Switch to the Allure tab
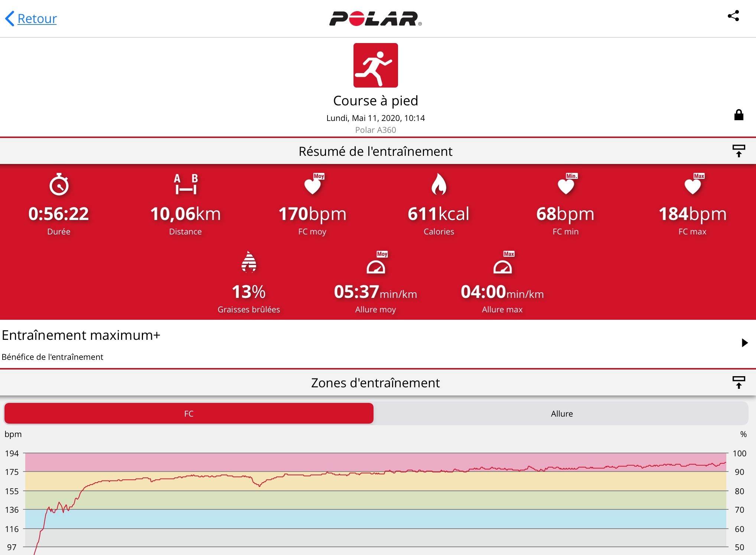This screenshot has width=756, height=555. (561, 414)
